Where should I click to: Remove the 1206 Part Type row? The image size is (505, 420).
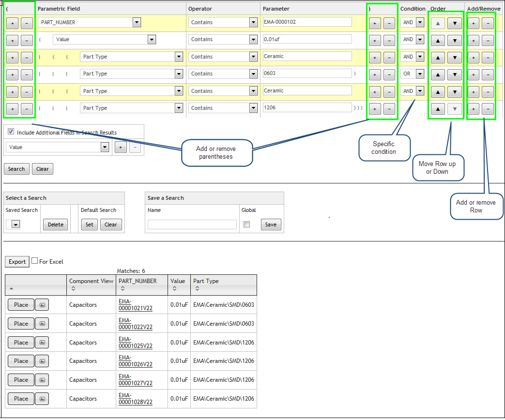[488, 108]
